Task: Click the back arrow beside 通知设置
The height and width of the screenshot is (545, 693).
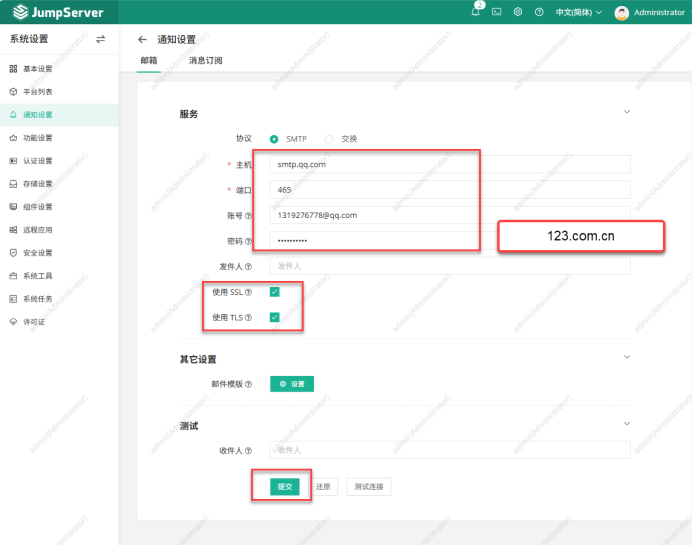Action: [x=142, y=39]
